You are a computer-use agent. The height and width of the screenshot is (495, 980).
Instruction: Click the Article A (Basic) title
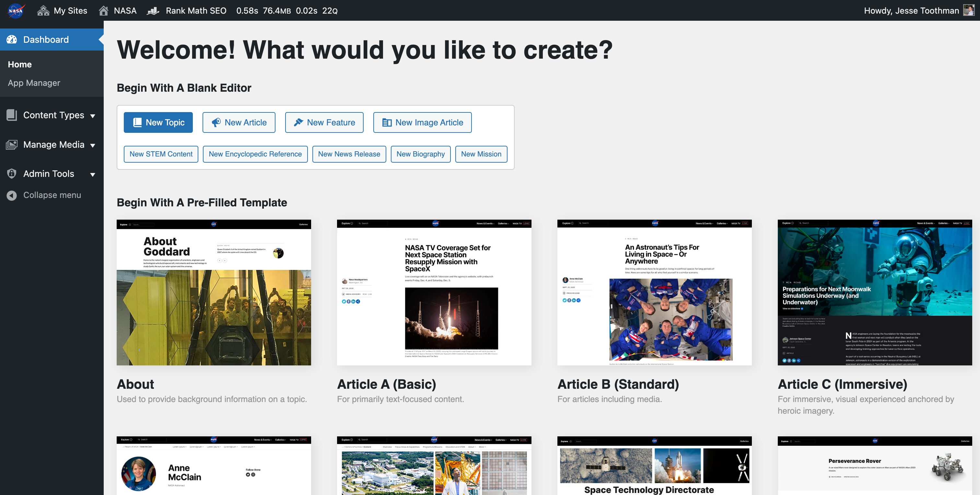coord(387,384)
